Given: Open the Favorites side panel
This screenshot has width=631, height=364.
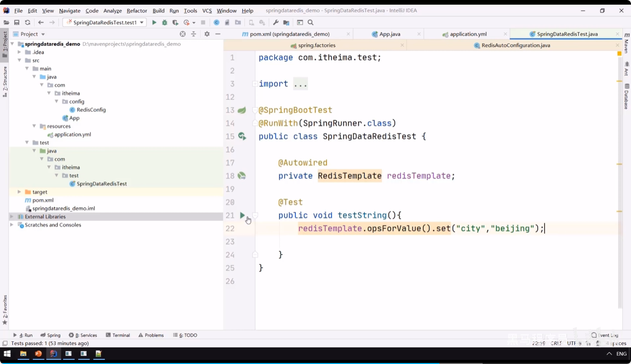Looking at the screenshot, I should point(5,309).
